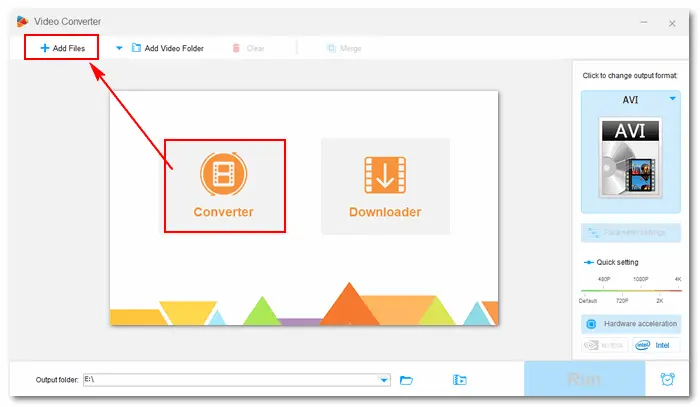The height and width of the screenshot is (407, 700).
Task: Click the Add Files button
Action: (x=62, y=48)
